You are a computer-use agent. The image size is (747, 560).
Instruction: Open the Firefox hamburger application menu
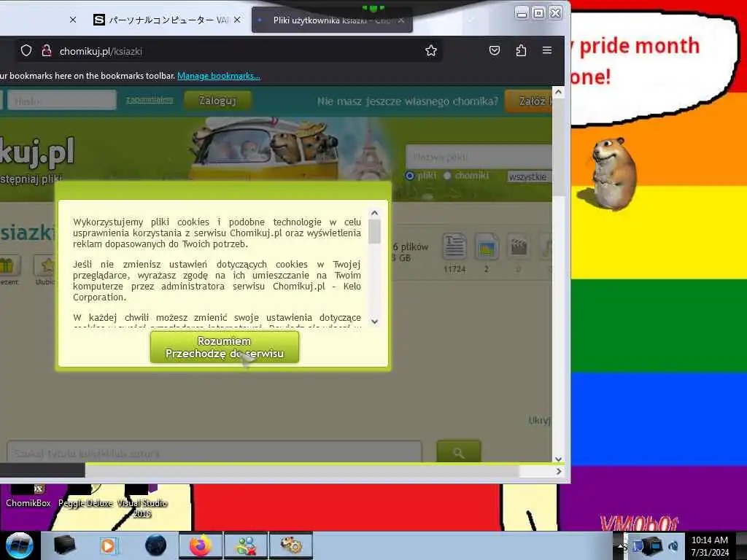pos(547,50)
